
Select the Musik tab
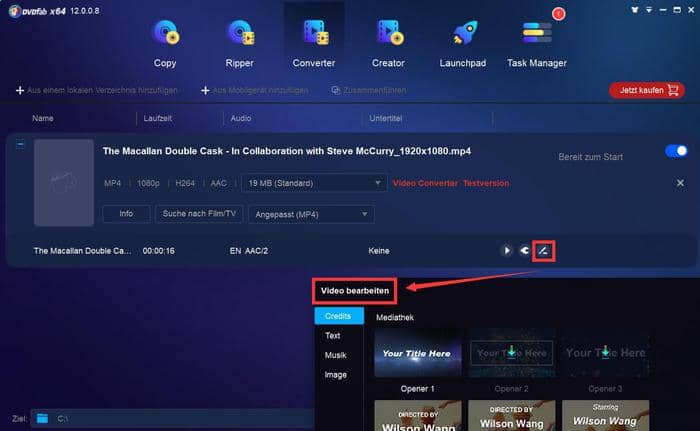coord(336,355)
